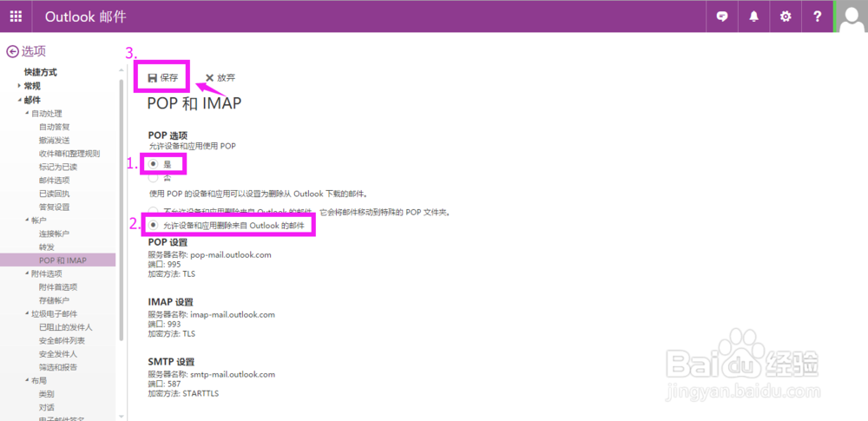868x421 pixels.
Task: Open the help question mark icon
Action: point(817,16)
